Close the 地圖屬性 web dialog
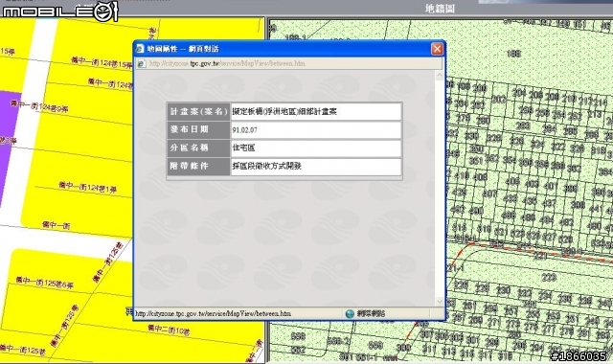The height and width of the screenshot is (364, 613). pos(437,49)
